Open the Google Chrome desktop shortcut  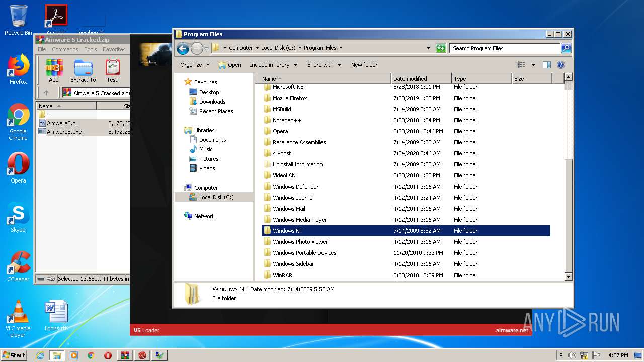[x=18, y=122]
